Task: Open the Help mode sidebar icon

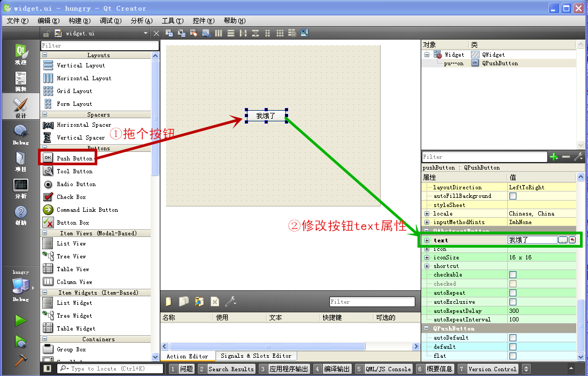Action: [x=21, y=214]
